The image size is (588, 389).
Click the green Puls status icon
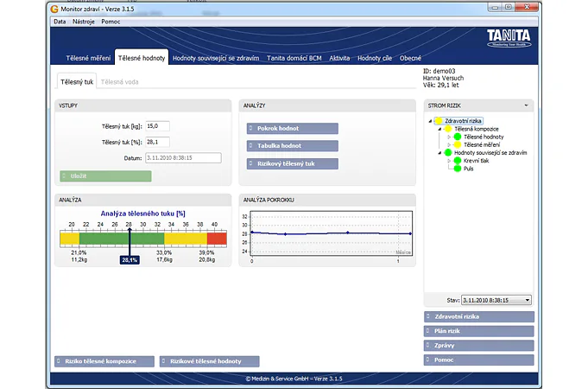457,169
